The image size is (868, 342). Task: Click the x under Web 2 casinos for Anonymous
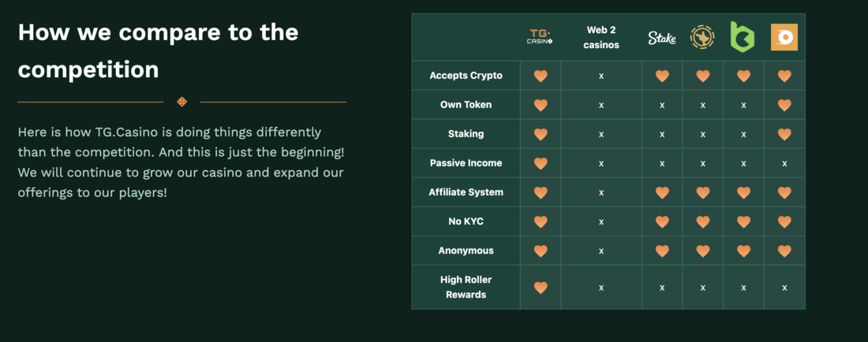[601, 251]
